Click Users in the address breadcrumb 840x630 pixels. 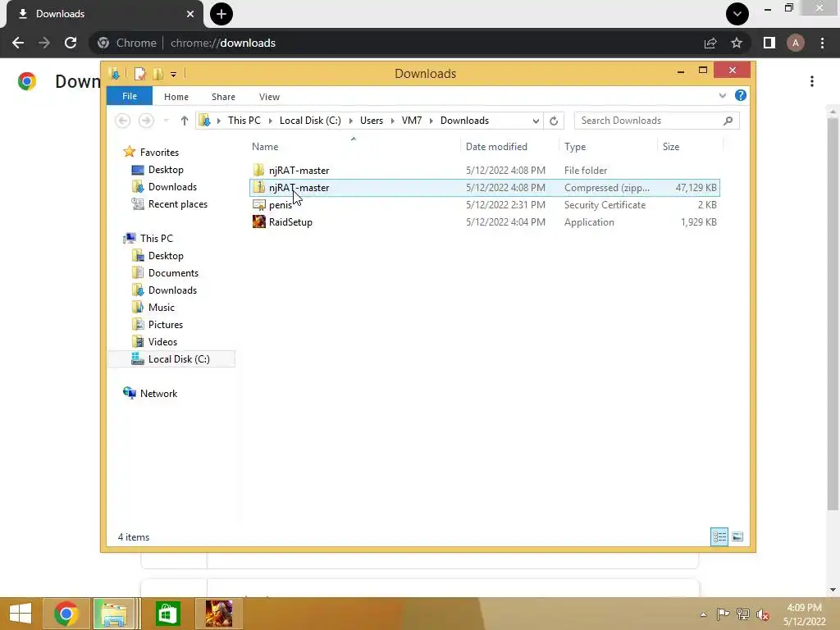pyautogui.click(x=372, y=121)
